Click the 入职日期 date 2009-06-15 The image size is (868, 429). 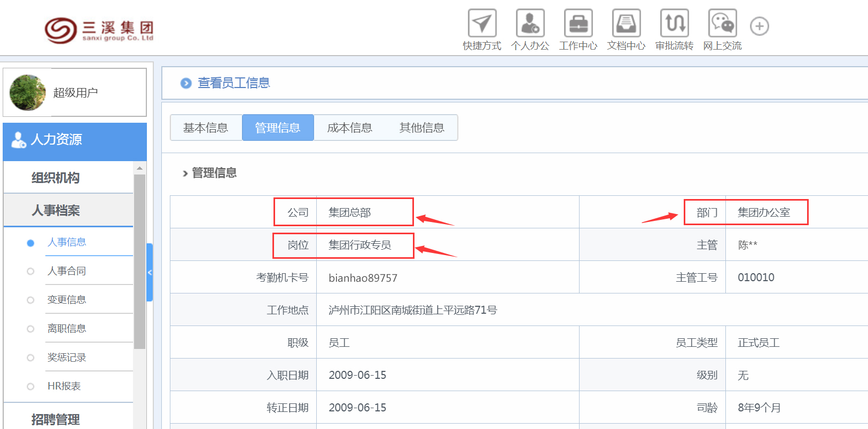[x=357, y=375]
